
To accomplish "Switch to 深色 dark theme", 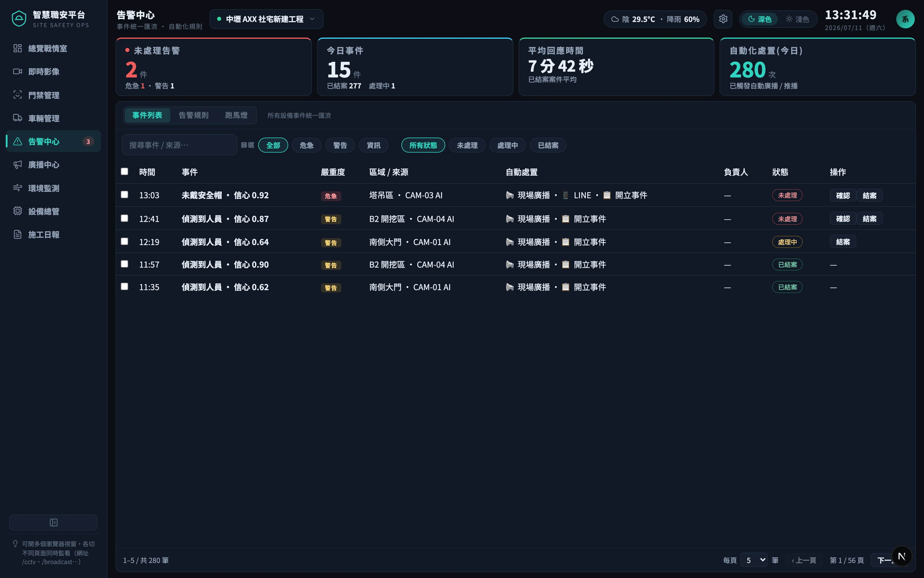I will pos(760,19).
